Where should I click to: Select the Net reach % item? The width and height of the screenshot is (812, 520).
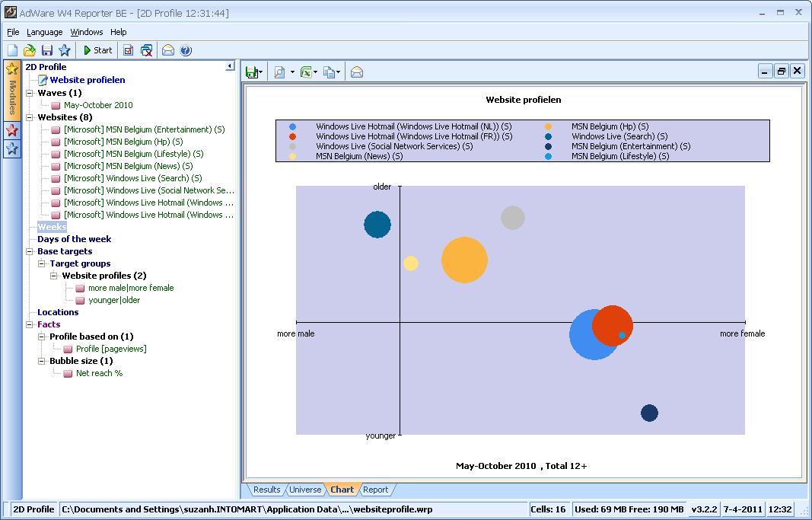99,373
